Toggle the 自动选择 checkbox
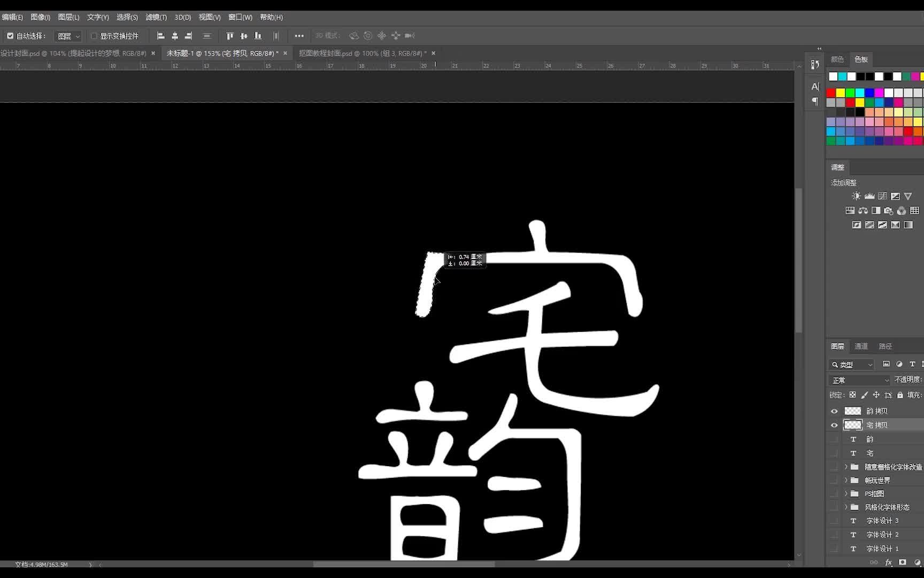The width and height of the screenshot is (924, 578). point(10,36)
